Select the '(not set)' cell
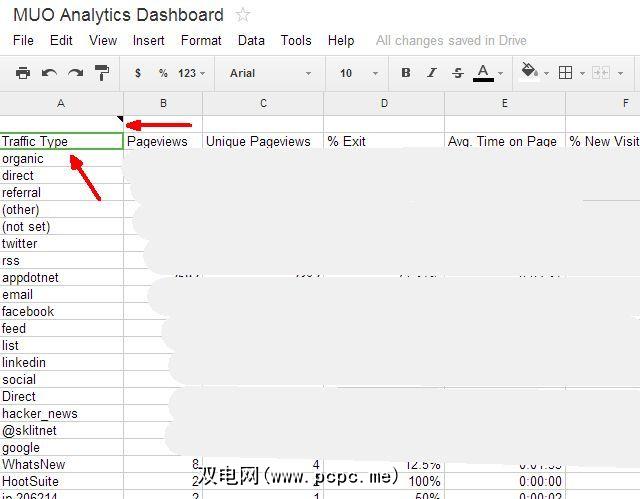640x499 pixels. (x=61, y=226)
